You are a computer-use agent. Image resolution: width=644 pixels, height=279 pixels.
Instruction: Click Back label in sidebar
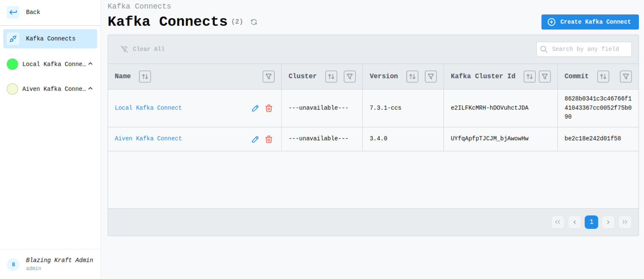33,12
